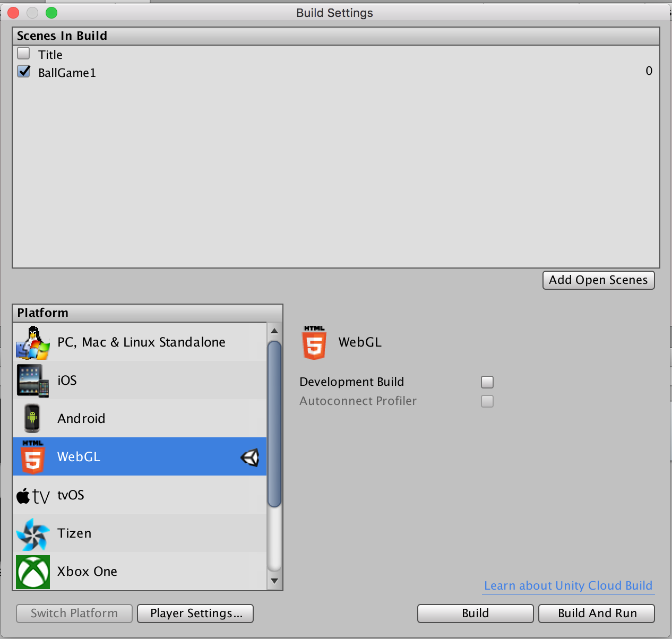The width and height of the screenshot is (672, 639).
Task: Select the Xbox One platform row
Action: pyautogui.click(x=140, y=572)
